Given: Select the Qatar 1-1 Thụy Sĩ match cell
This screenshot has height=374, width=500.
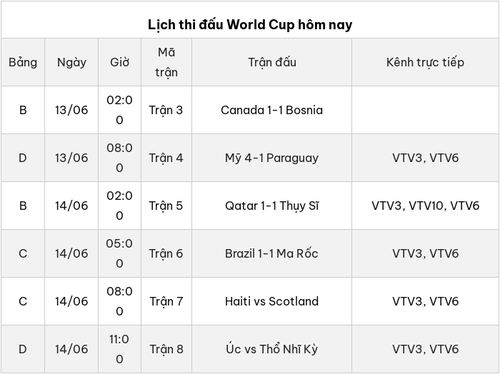Looking at the screenshot, I should (272, 206).
